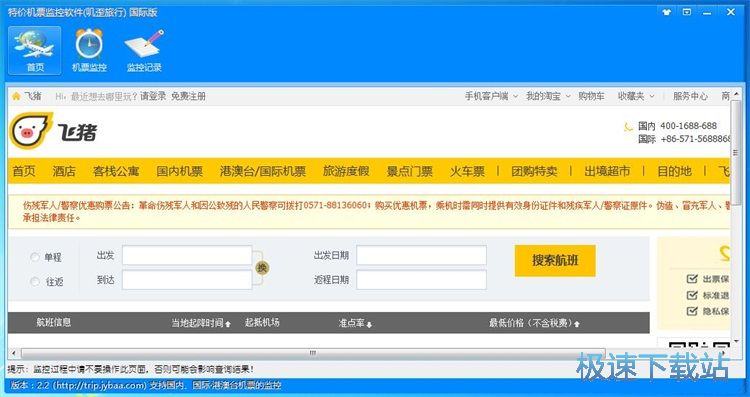Open the 购物车 link

pos(591,96)
